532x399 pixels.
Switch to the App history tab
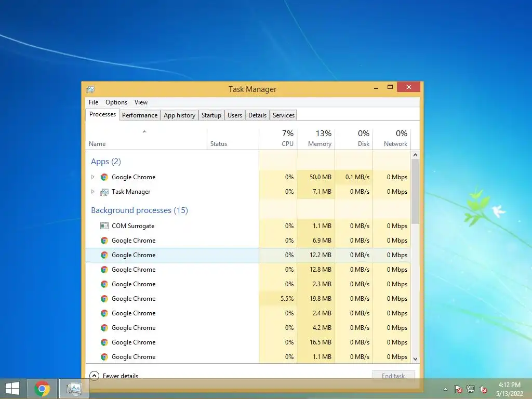(179, 115)
